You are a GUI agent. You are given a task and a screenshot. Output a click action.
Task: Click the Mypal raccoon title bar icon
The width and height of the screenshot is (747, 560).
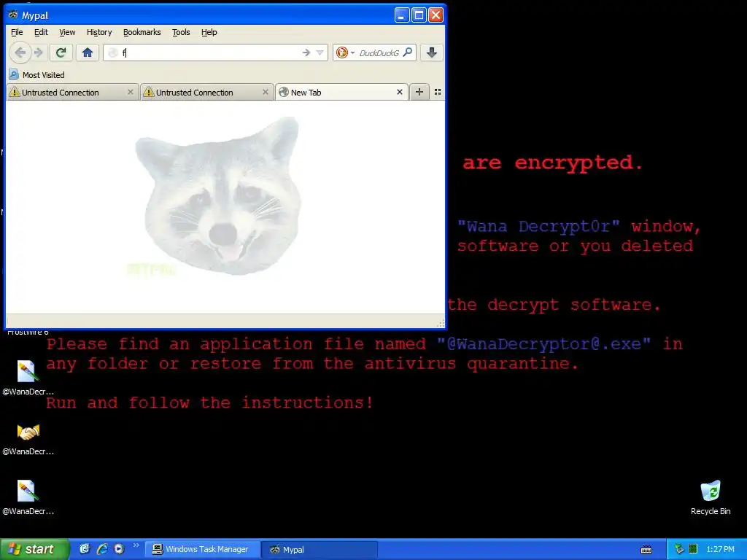[x=13, y=15]
